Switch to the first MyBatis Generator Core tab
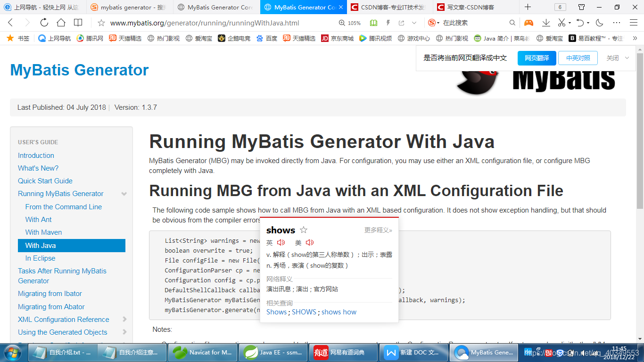The height and width of the screenshot is (362, 644). tap(215, 7)
